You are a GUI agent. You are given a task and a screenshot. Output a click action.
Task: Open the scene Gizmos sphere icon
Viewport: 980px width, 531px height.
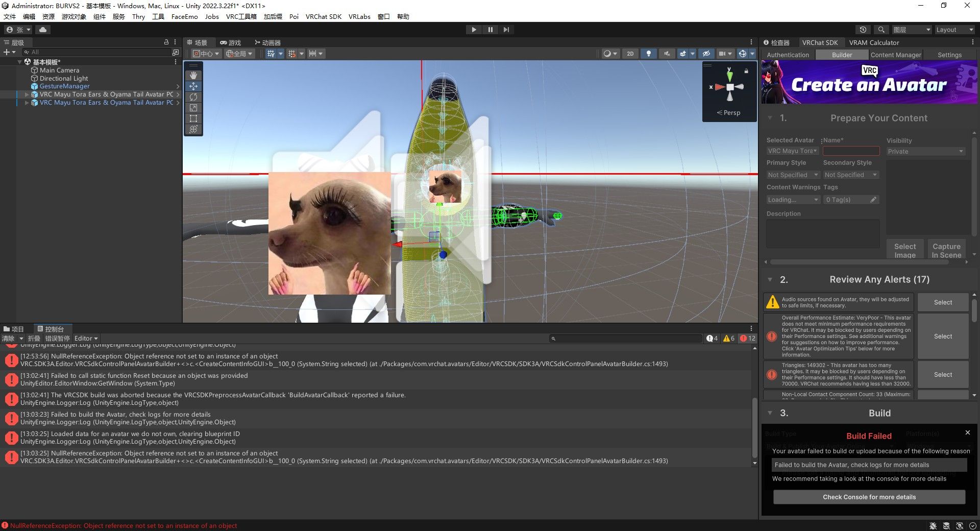[x=743, y=54]
